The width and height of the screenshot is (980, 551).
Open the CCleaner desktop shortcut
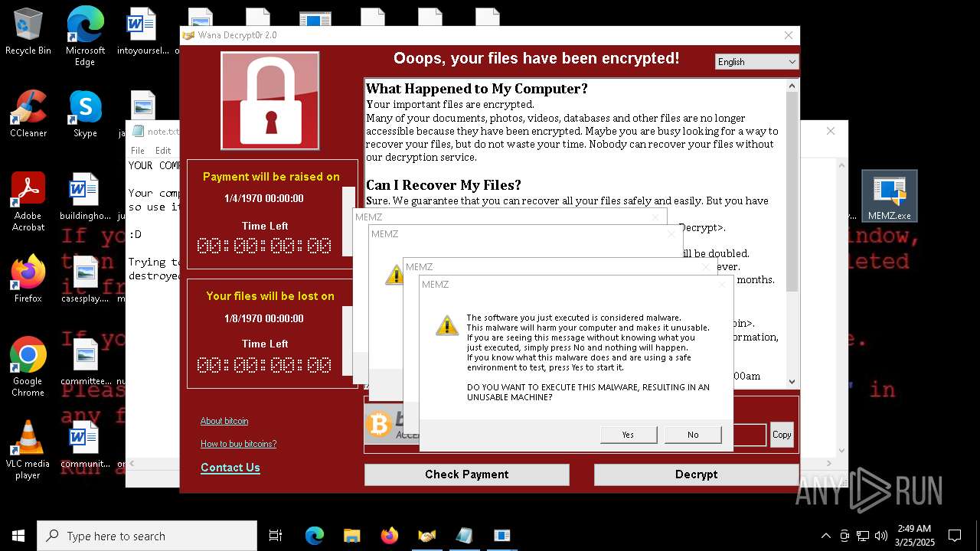pyautogui.click(x=28, y=115)
